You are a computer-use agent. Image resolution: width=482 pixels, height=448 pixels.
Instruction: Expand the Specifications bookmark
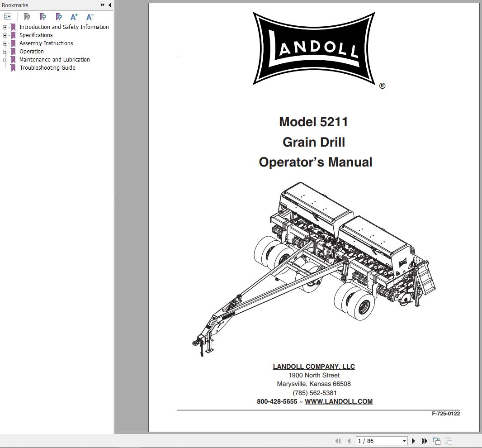(5, 35)
